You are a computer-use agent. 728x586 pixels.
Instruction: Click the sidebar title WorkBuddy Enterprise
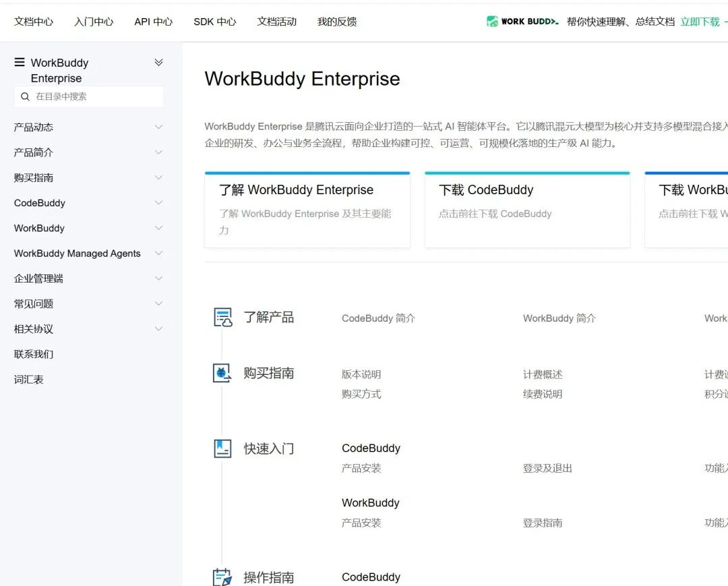[59, 70]
